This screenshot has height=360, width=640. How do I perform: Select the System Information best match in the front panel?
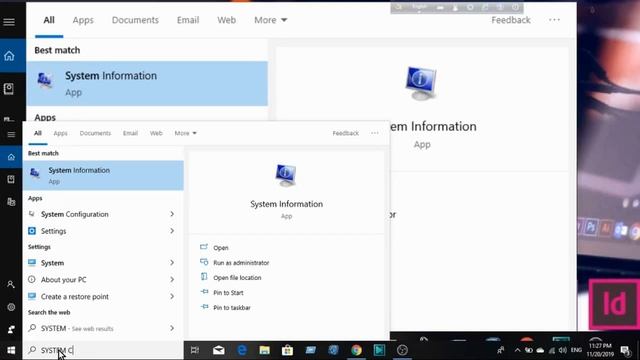click(x=103, y=175)
